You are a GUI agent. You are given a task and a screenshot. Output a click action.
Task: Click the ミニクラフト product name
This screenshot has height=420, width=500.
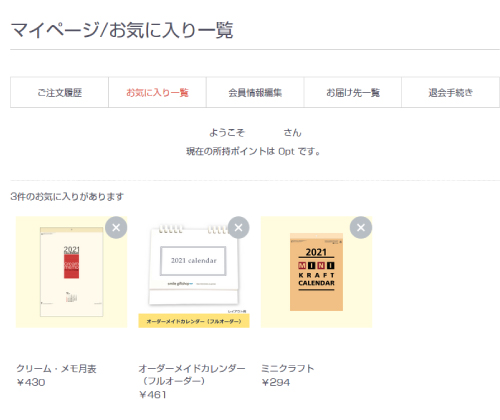tap(287, 369)
